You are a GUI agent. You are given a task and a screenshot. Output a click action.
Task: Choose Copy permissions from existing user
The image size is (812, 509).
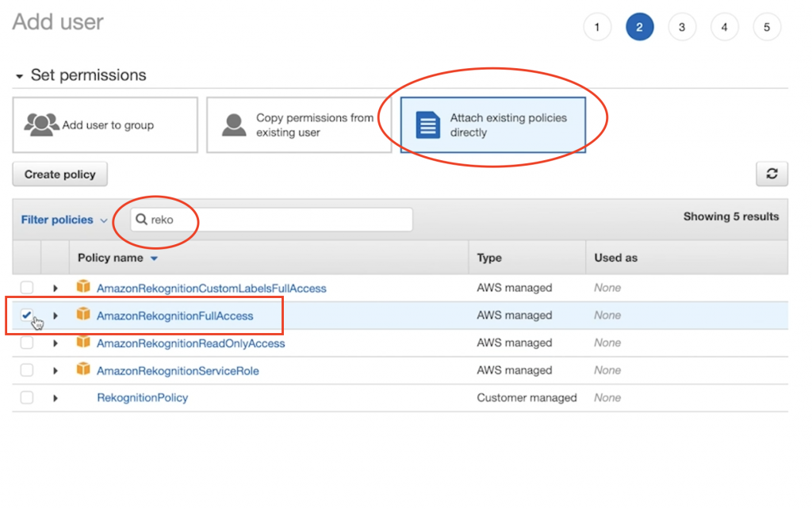[x=299, y=124]
